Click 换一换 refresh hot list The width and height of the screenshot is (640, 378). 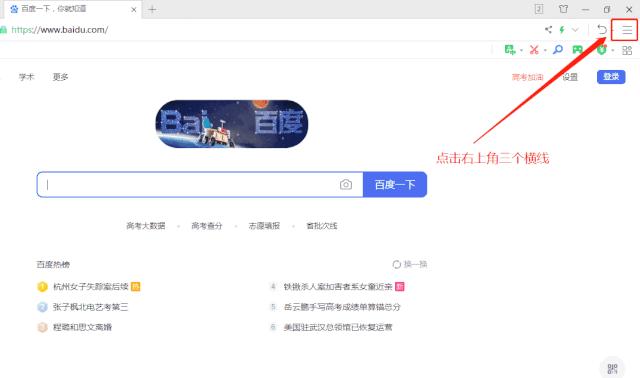(409, 264)
